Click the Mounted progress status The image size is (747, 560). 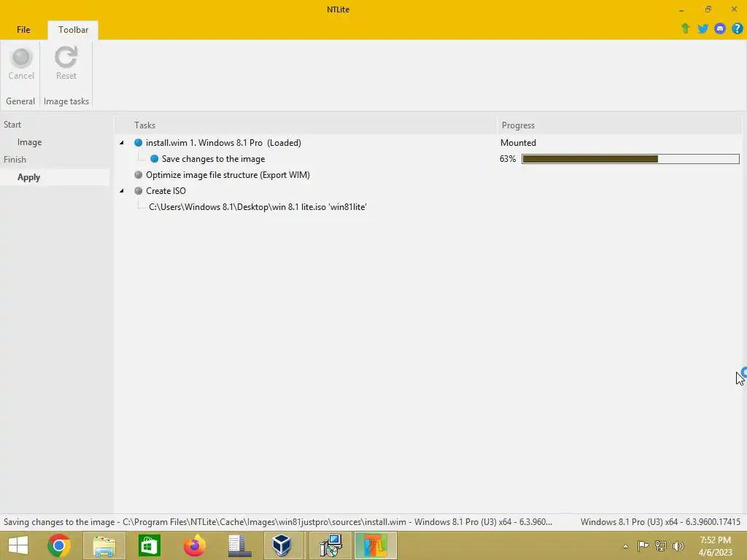518,143
